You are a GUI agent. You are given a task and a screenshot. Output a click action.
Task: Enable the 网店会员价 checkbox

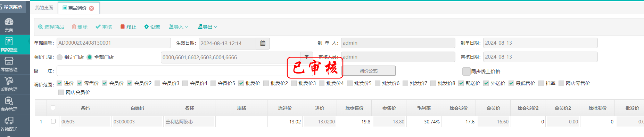click(61, 92)
